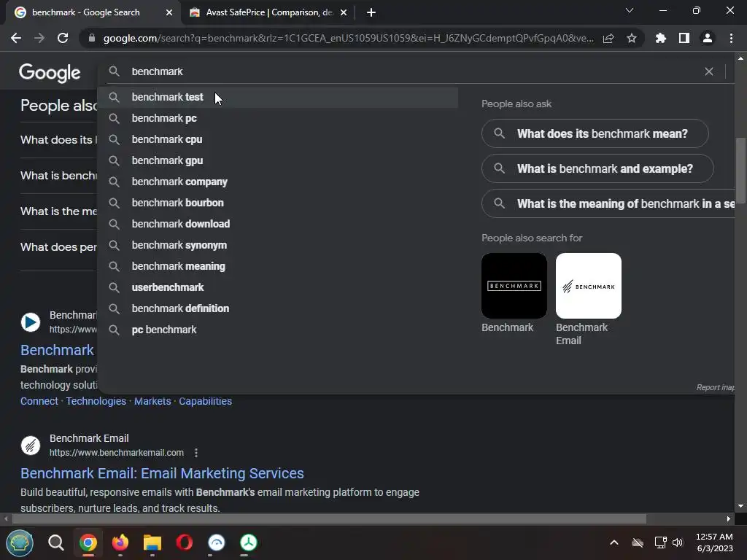Click the scroll-down arrow of the page
This screenshot has width=747, height=560.
740,506
